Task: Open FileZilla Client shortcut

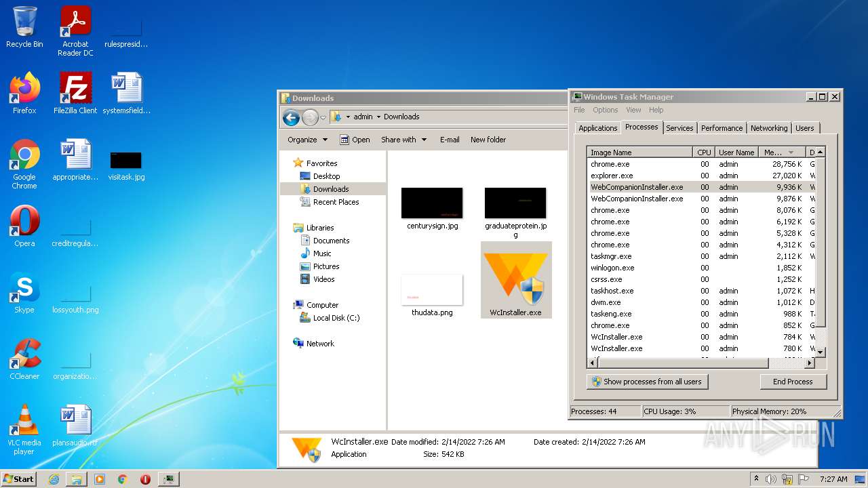Action: coord(75,94)
